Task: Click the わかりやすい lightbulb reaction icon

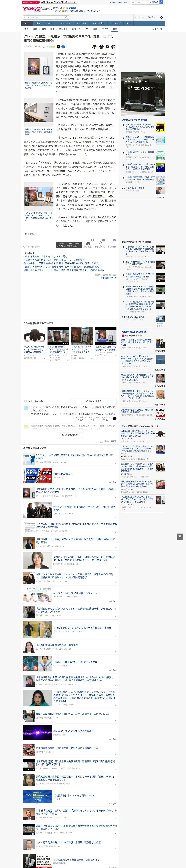Action: click(x=100, y=243)
